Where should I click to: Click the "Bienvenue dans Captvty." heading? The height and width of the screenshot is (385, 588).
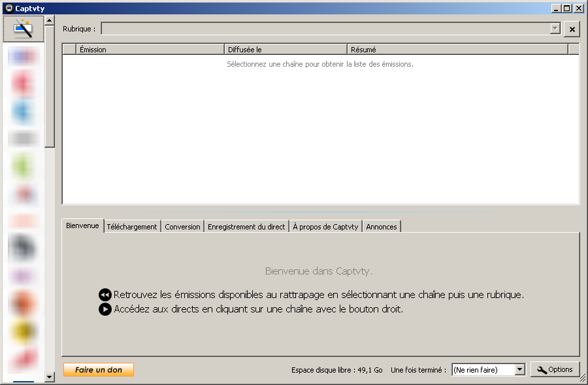(x=319, y=271)
